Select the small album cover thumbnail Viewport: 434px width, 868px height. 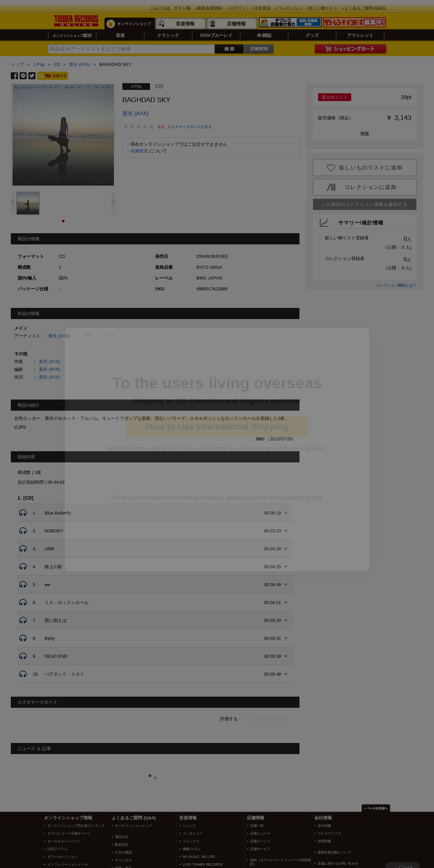pos(28,203)
